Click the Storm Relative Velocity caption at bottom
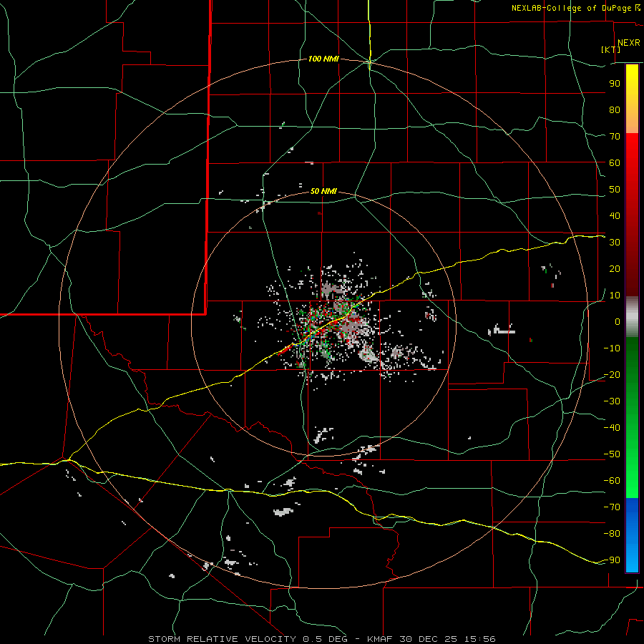The width and height of the screenshot is (644, 644). [x=321, y=639]
